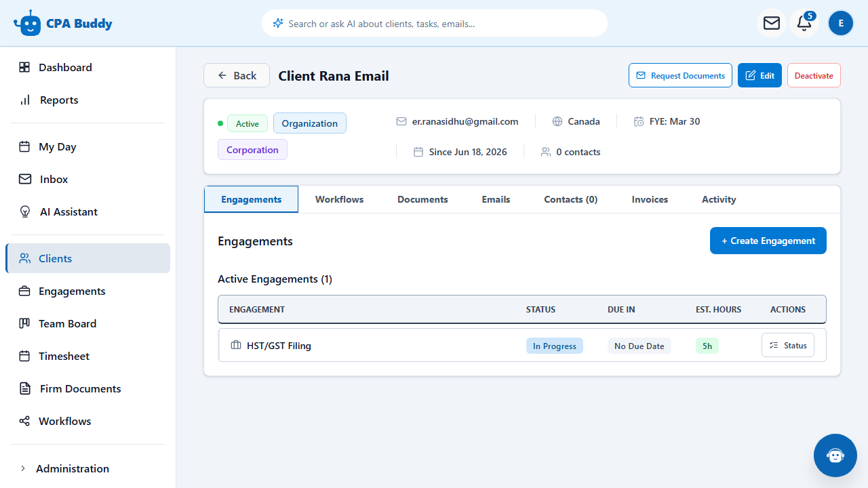Open the user avatar E menu
The width and height of the screenshot is (868, 488).
pyautogui.click(x=841, y=23)
